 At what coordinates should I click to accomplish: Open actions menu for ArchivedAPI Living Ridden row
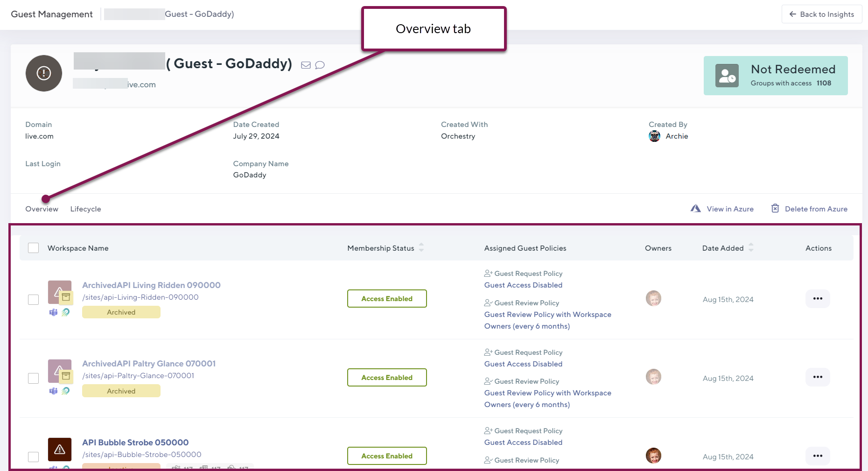pos(818,299)
